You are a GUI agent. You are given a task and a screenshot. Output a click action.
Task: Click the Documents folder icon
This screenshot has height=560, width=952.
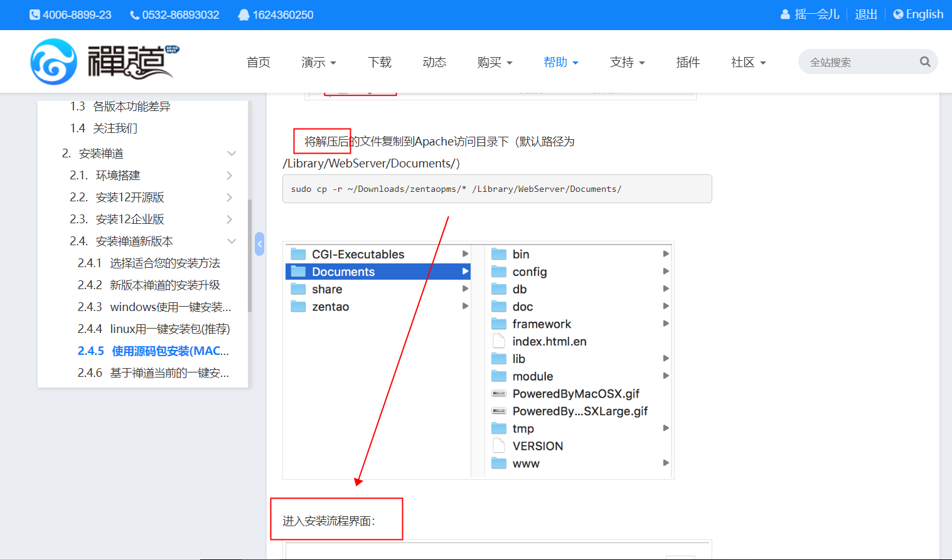(298, 272)
